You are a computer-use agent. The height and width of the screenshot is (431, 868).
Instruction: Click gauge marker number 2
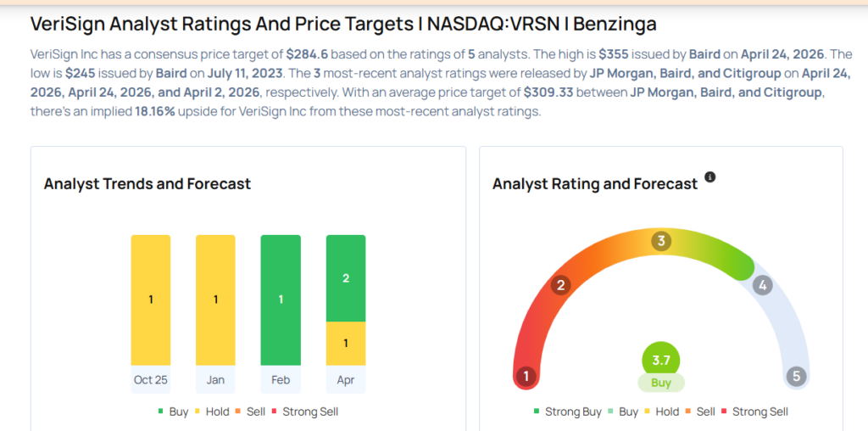559,285
